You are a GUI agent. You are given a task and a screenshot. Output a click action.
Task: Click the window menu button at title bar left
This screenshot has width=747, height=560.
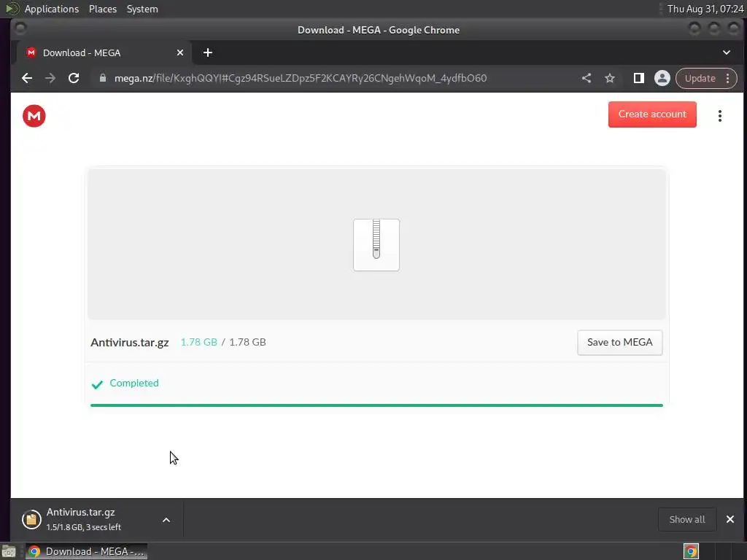coord(20,29)
